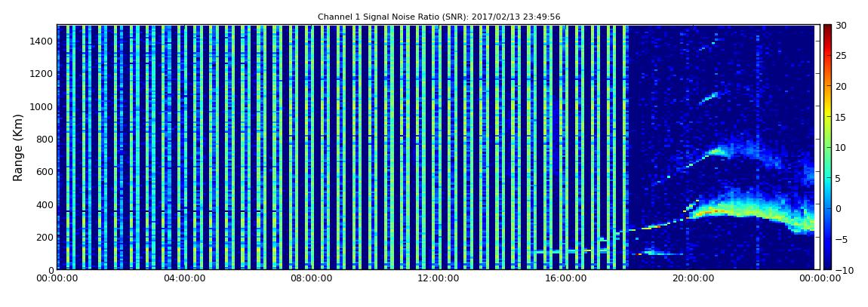The width and height of the screenshot is (868, 307).
Task: Click the colorbar value −5
Action: coord(842,240)
